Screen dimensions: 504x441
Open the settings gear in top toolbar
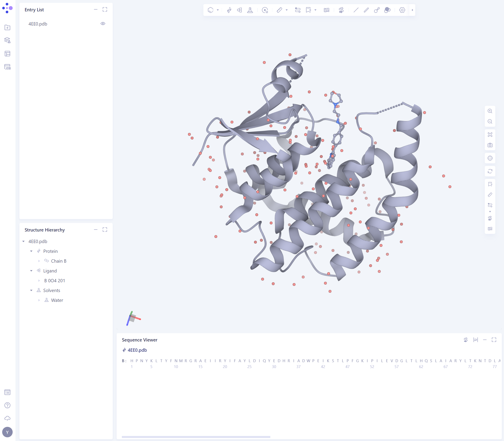pos(402,10)
